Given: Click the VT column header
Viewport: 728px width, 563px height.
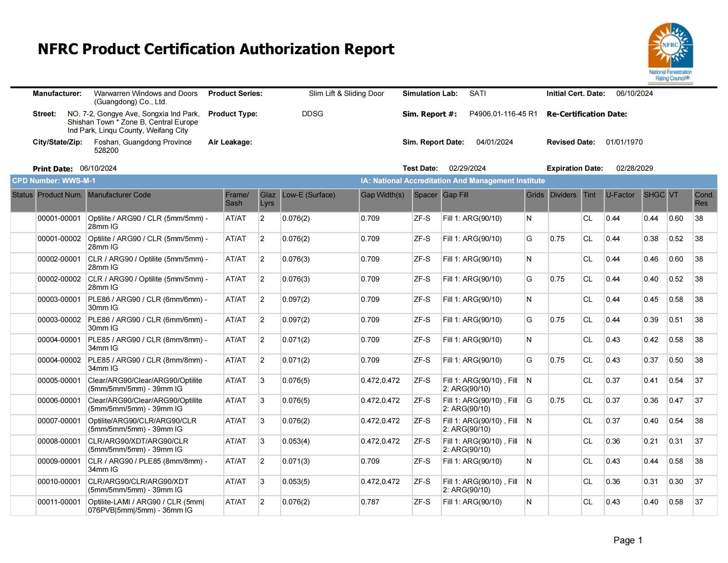Looking at the screenshot, I should click(680, 200).
